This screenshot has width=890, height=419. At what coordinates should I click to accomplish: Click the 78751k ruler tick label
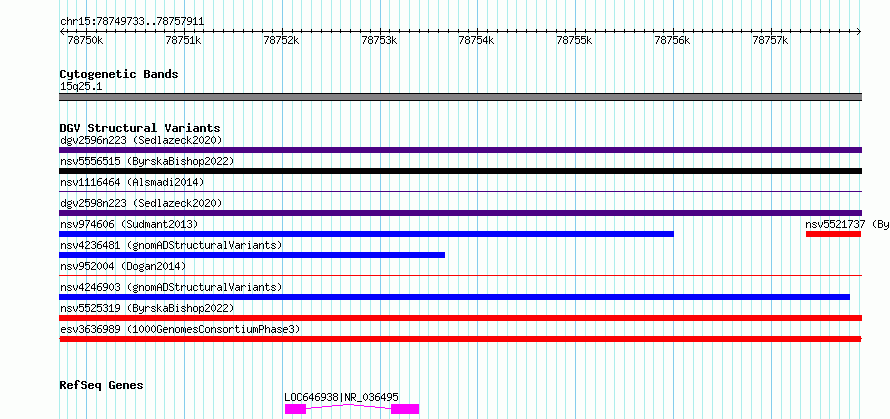183,40
